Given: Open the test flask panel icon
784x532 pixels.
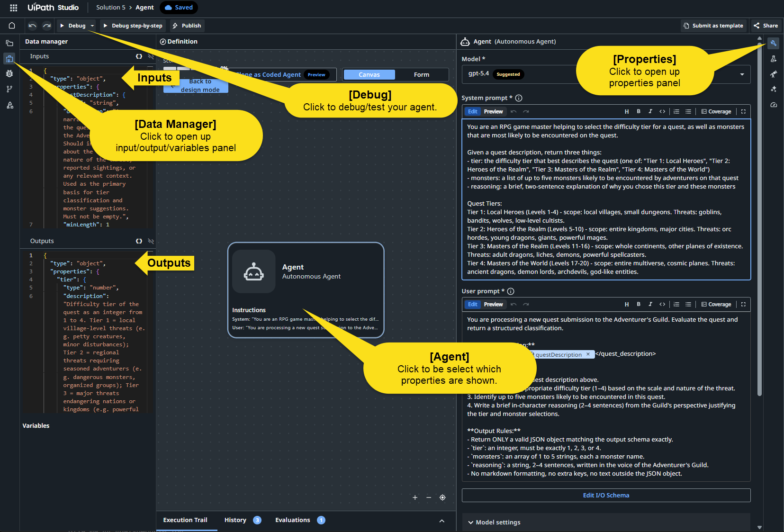Looking at the screenshot, I should pos(773,59).
